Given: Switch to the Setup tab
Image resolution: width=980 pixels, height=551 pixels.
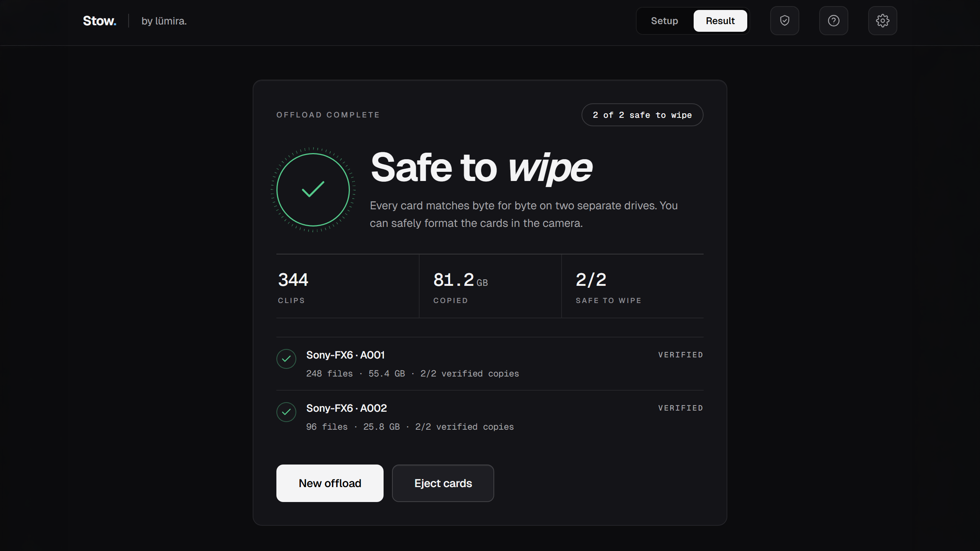Looking at the screenshot, I should tap(665, 21).
